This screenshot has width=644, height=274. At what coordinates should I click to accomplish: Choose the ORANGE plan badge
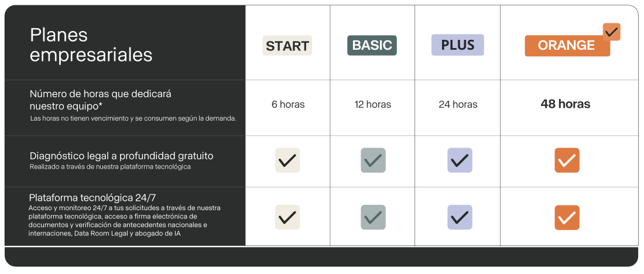[566, 46]
